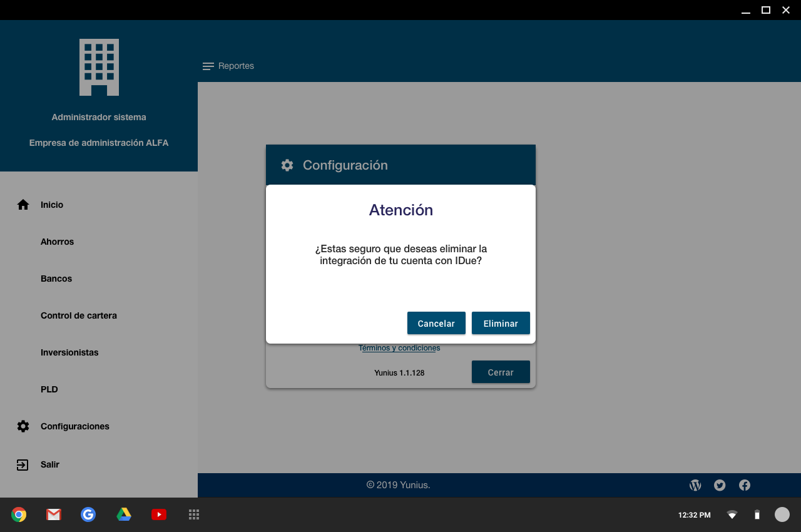Open the PLD menu entry
This screenshot has width=801, height=532.
tap(49, 389)
